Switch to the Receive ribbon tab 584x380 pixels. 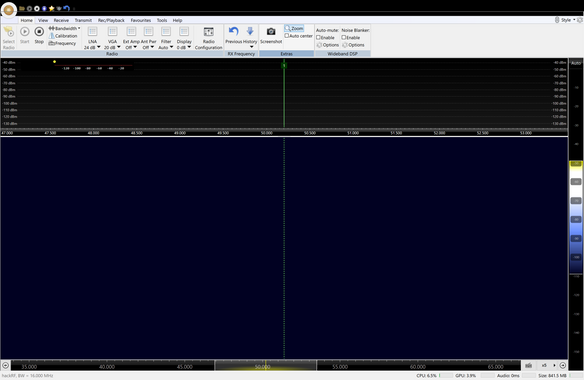click(x=61, y=20)
